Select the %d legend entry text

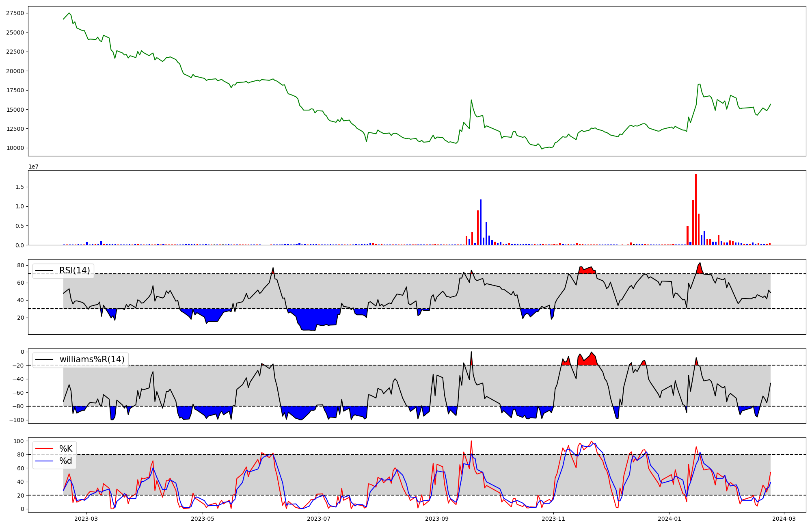pyautogui.click(x=66, y=461)
